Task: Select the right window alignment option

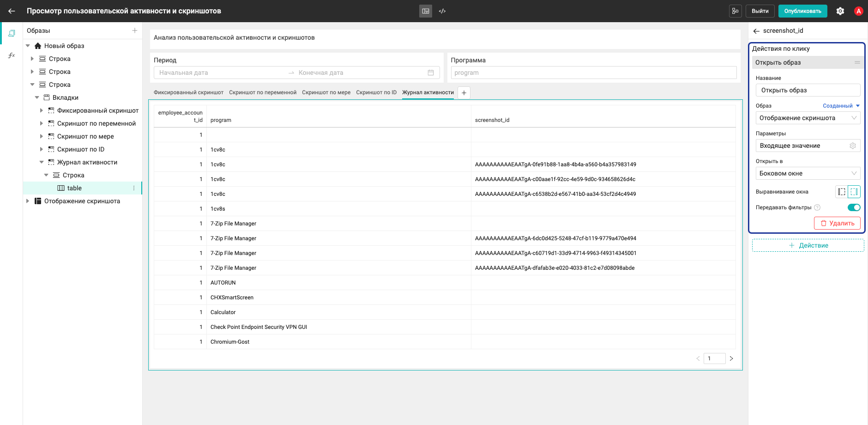Action: (x=854, y=192)
